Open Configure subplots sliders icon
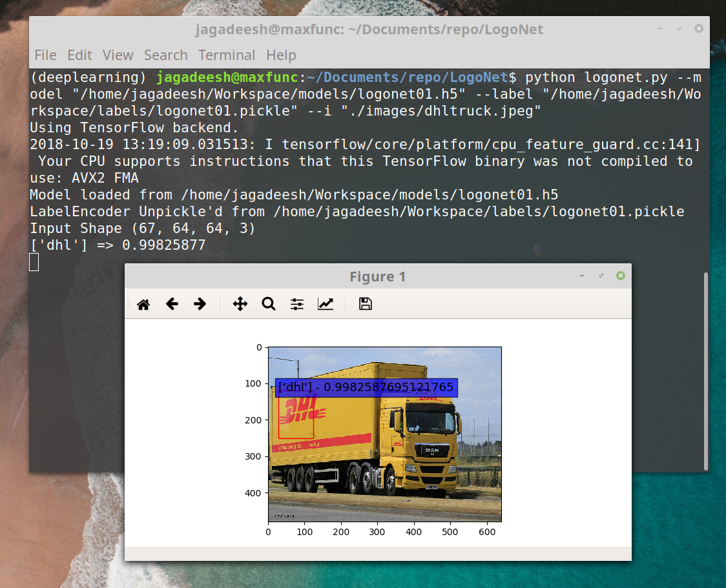The image size is (726, 588). pyautogui.click(x=296, y=304)
